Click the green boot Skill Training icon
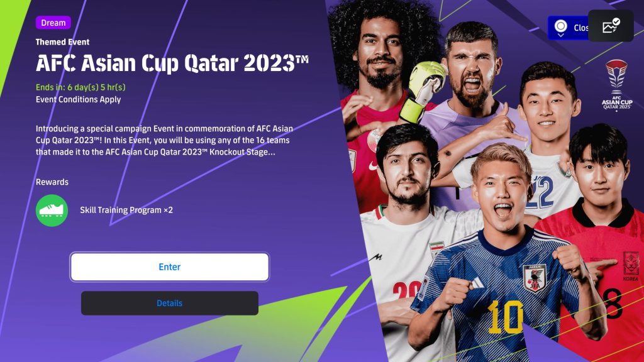Viewport: 644px width, 362px height. tap(52, 211)
